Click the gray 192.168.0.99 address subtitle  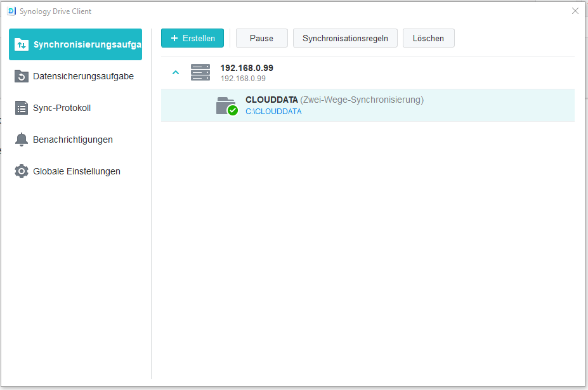(x=243, y=79)
